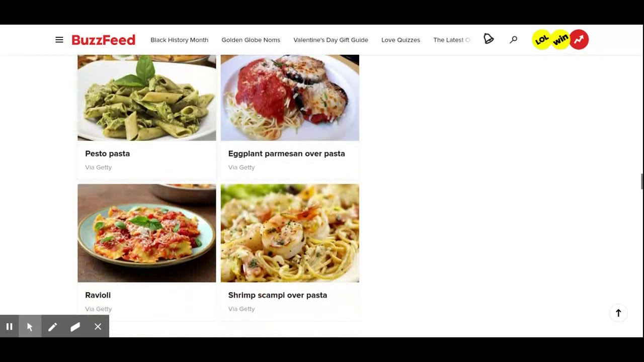Open the Love Quizzes link

[400, 40]
